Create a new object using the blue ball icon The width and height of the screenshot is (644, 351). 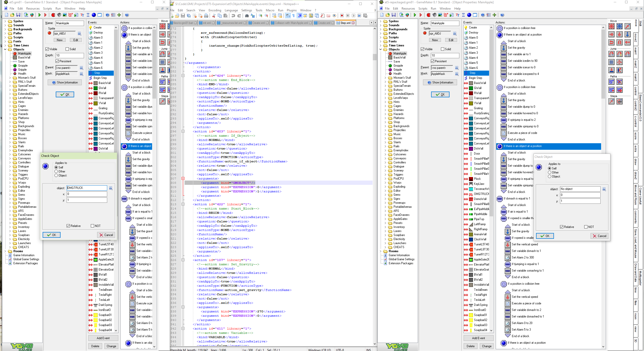(x=93, y=15)
